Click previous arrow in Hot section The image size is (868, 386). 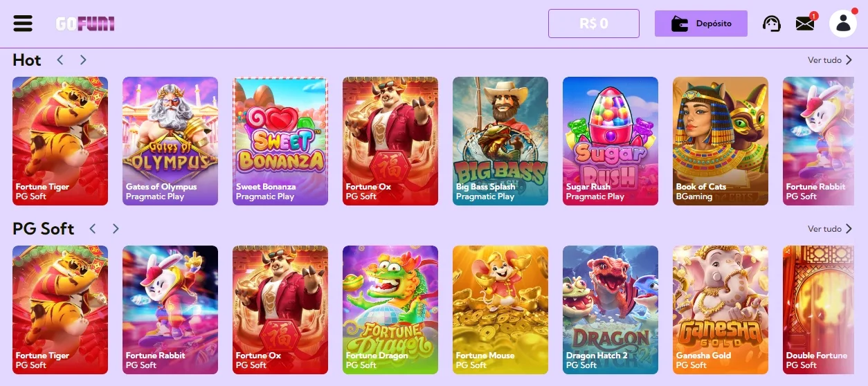point(60,60)
